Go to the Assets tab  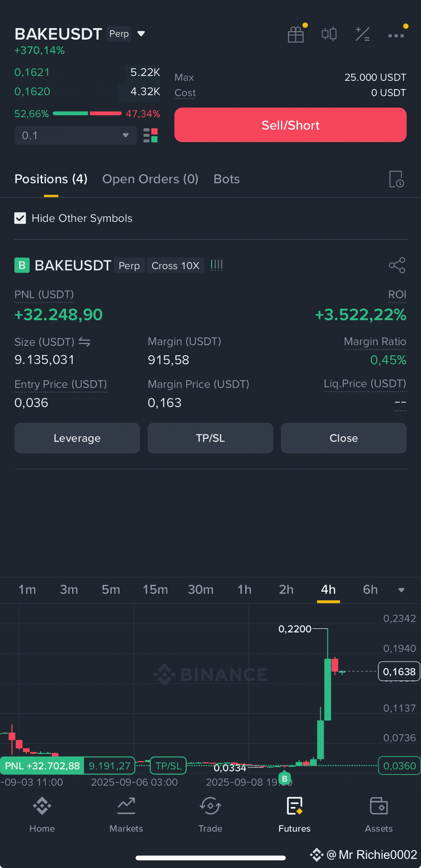[x=379, y=815]
